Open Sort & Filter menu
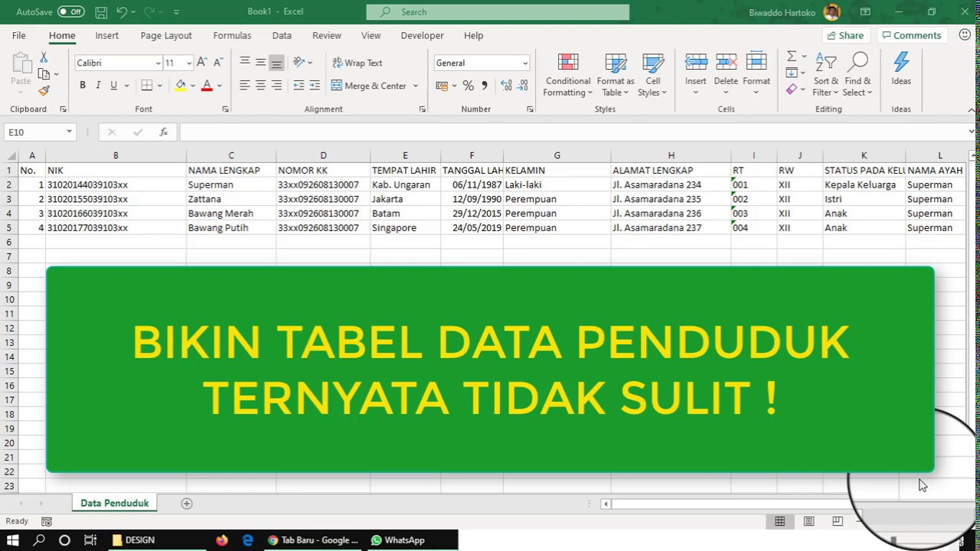Image resolution: width=980 pixels, height=551 pixels. [826, 75]
